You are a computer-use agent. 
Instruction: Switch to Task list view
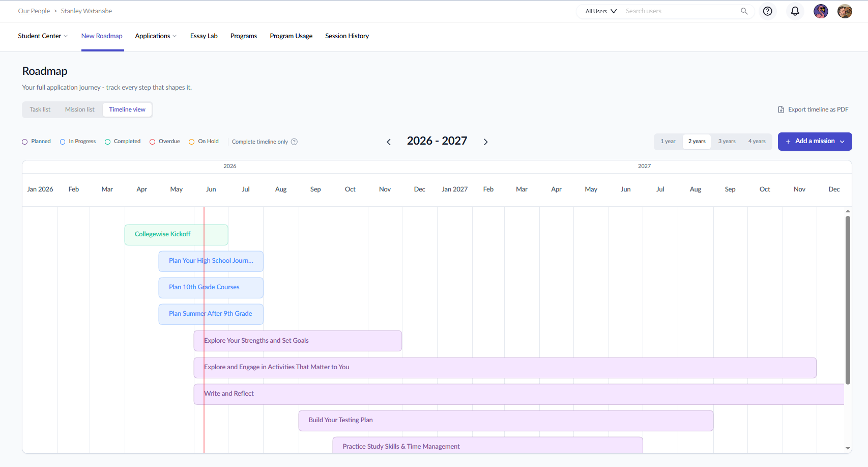point(40,109)
